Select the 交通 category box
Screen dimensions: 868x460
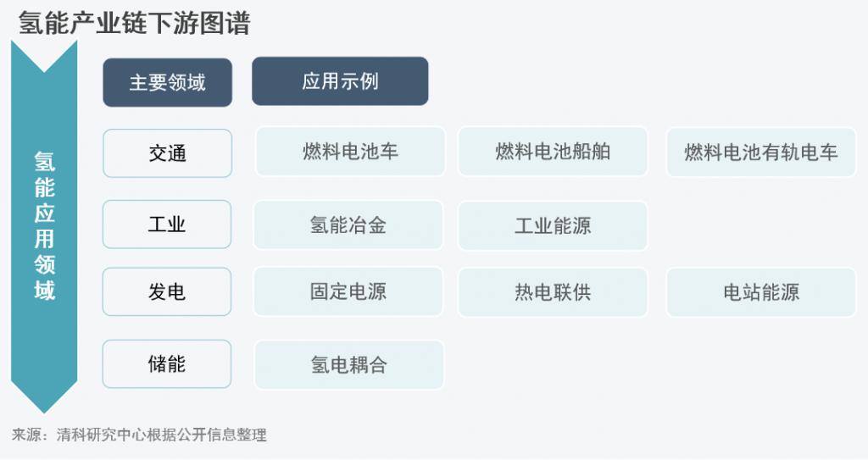[x=167, y=153]
